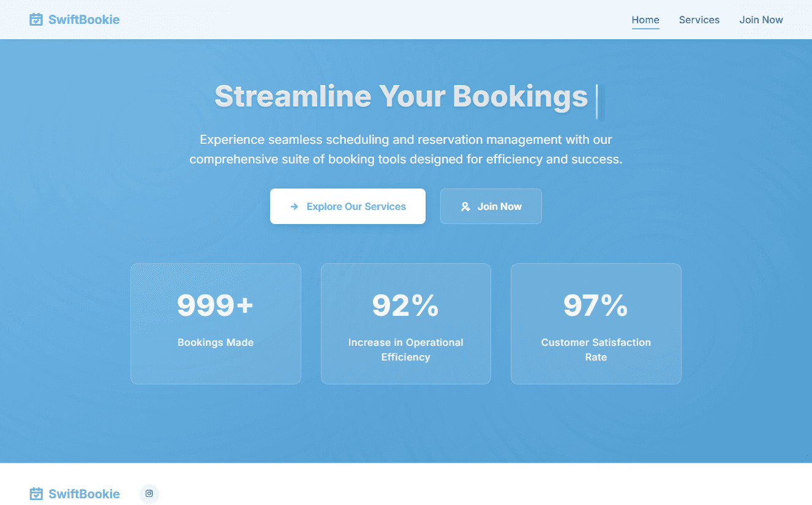Screen dimensions: 812x505
Task: Select the Bookings Made label
Action: [215, 342]
